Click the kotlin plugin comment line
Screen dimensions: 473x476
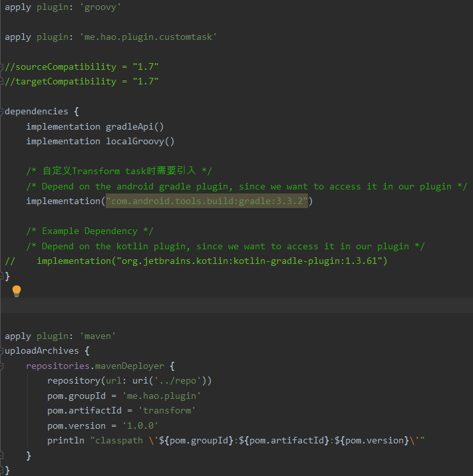[x=226, y=246]
